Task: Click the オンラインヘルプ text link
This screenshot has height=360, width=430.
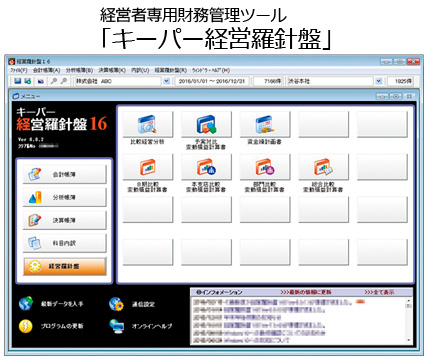Action: tap(152, 326)
